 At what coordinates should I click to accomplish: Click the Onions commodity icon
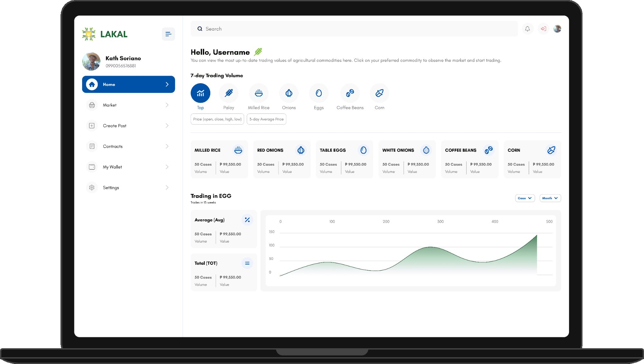(289, 93)
